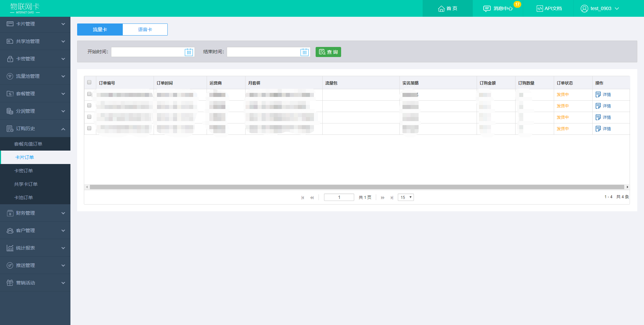
Task: Click the 订购金额 column header
Action: pos(496,83)
